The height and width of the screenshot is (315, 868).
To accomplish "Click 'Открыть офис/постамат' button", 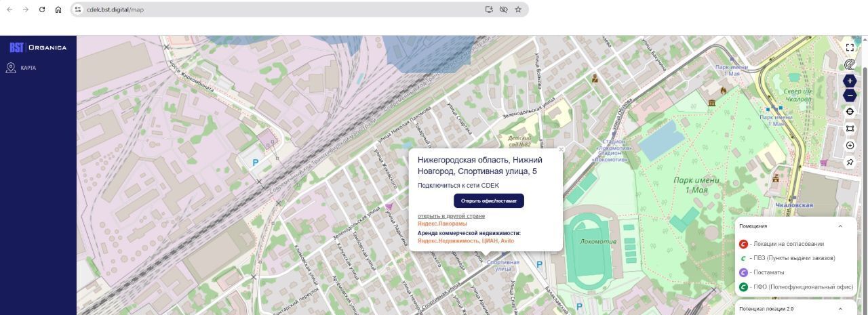I will [x=489, y=201].
